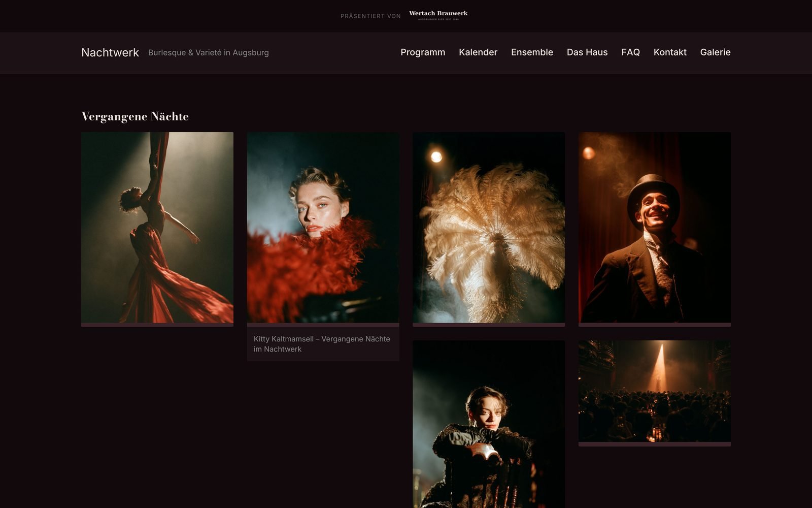Open the aerial silk dancer photo
The height and width of the screenshot is (508, 812).
pos(157,228)
